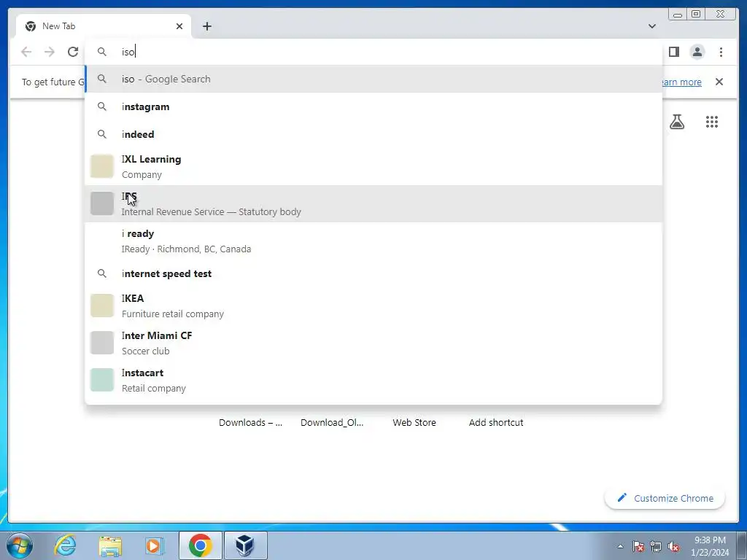Viewport: 747px width, 560px height.
Task: Expand the tab search chevron
Action: click(x=651, y=26)
